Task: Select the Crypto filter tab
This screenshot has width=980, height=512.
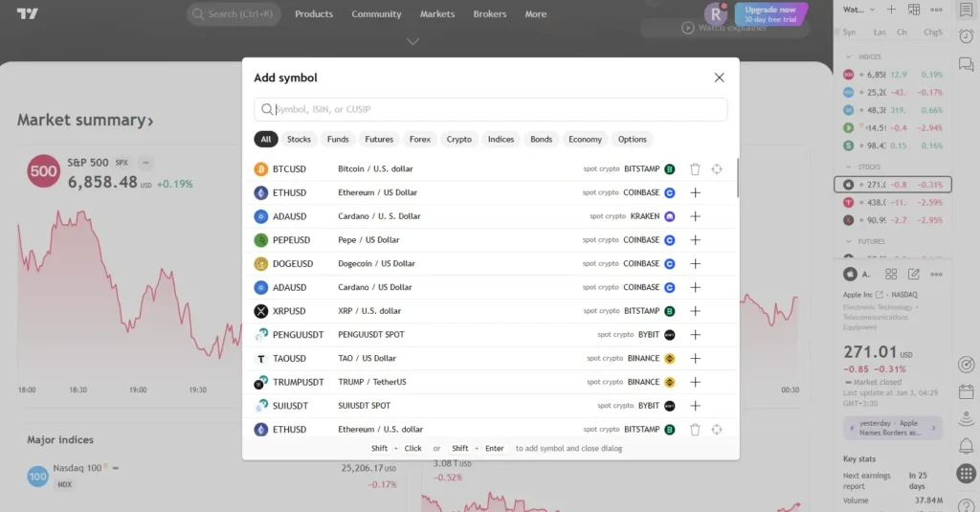Action: coord(459,140)
